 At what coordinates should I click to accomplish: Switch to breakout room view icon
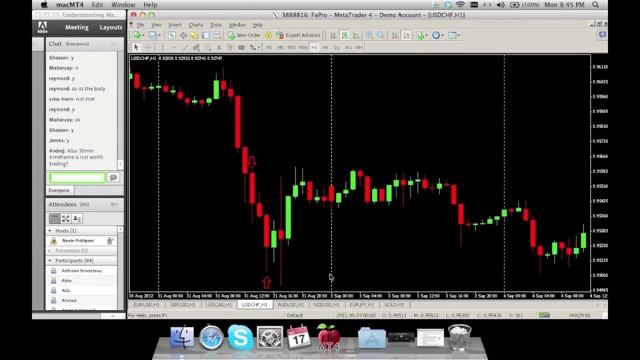point(66,219)
